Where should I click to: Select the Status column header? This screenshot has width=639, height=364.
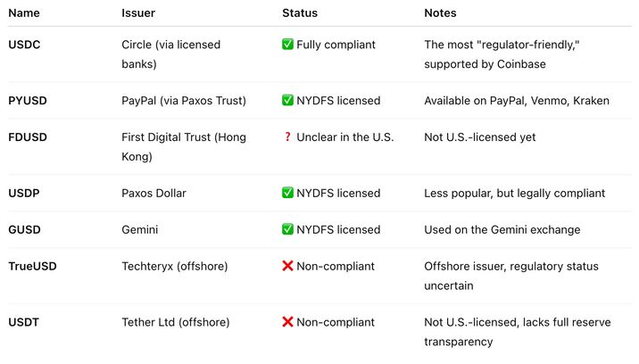(300, 13)
